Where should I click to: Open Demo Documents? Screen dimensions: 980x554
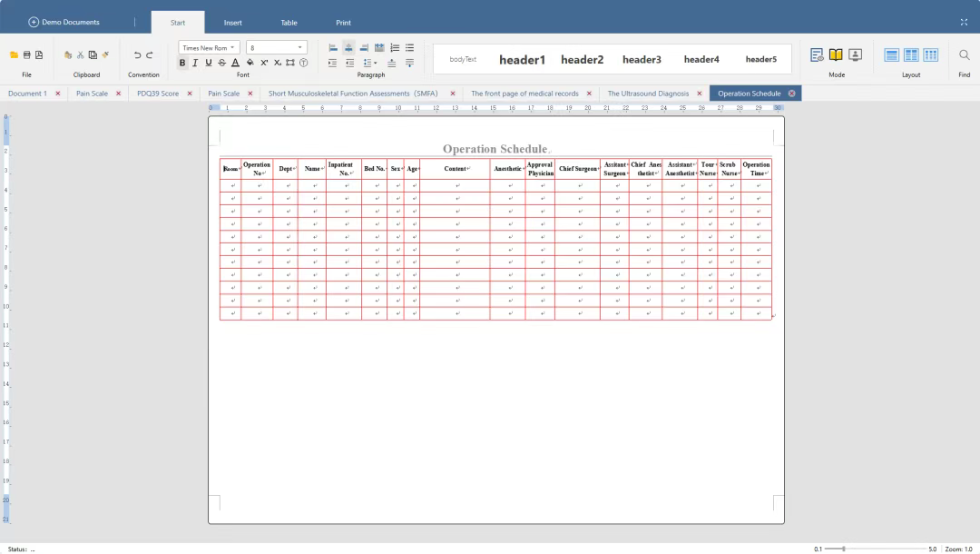[x=64, y=22]
